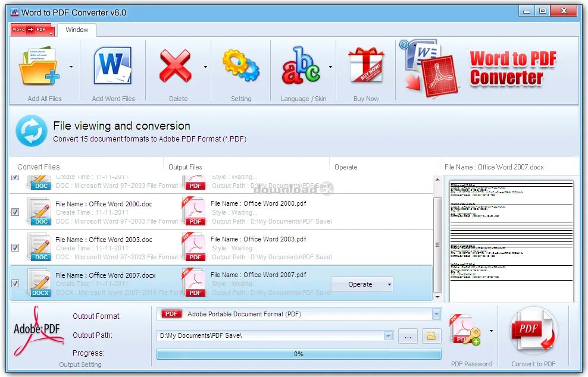Select 'File Name : Office Word 2000.doc' text
588x377 pixels.
coord(104,204)
